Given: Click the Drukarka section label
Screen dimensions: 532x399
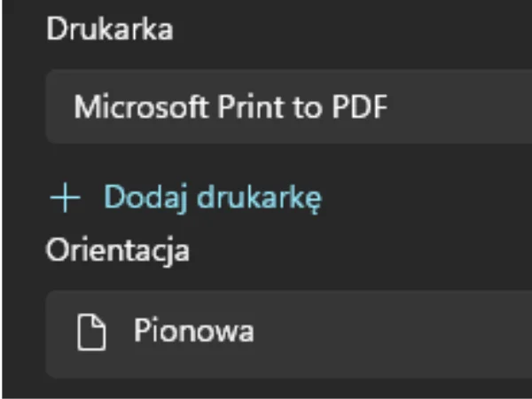Looking at the screenshot, I should (109, 29).
